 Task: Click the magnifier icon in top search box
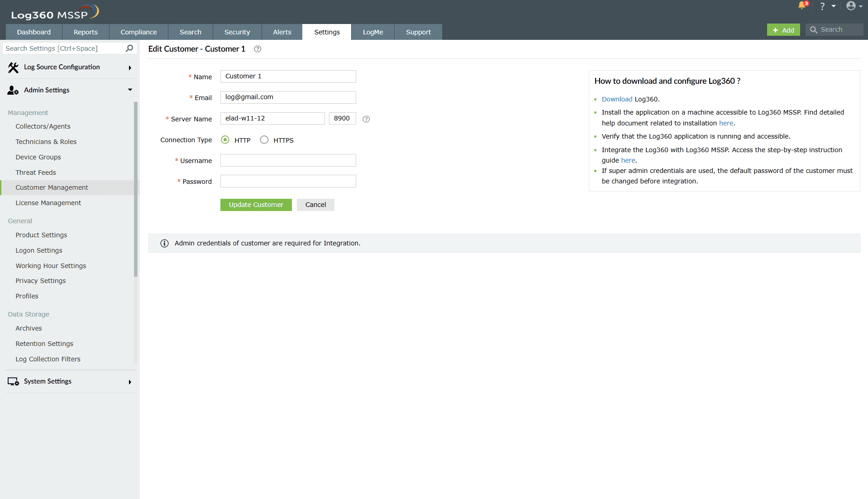pos(813,30)
